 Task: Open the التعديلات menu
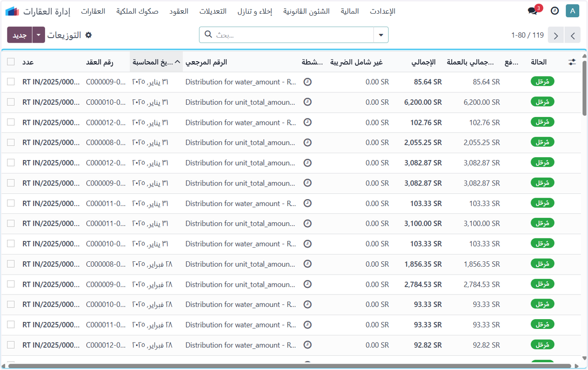(x=213, y=11)
